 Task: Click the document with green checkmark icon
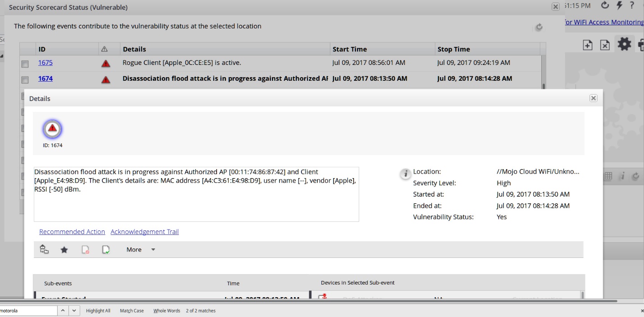coord(106,250)
